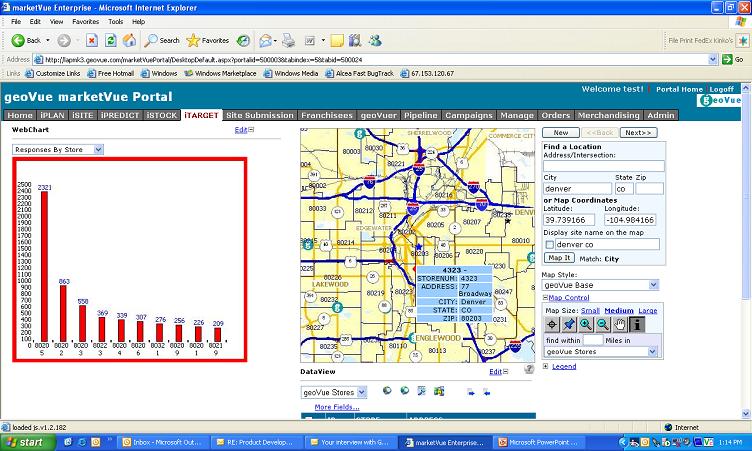Click DataView next page arrow icon

point(470,392)
